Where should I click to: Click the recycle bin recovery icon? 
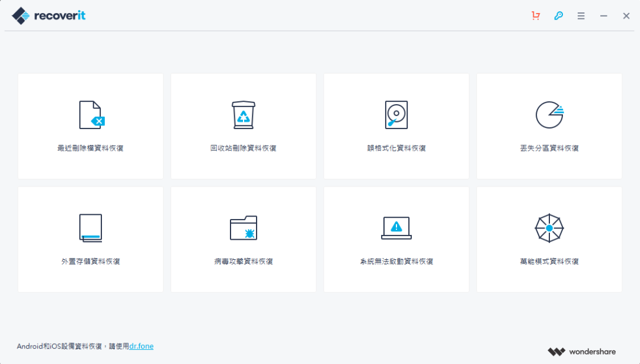pyautogui.click(x=244, y=115)
